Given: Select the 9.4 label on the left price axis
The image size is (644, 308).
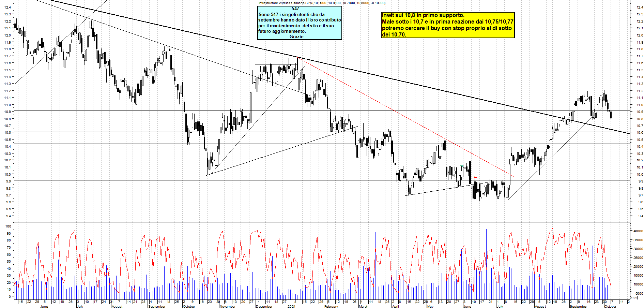Looking at the screenshot, I should point(9,216).
